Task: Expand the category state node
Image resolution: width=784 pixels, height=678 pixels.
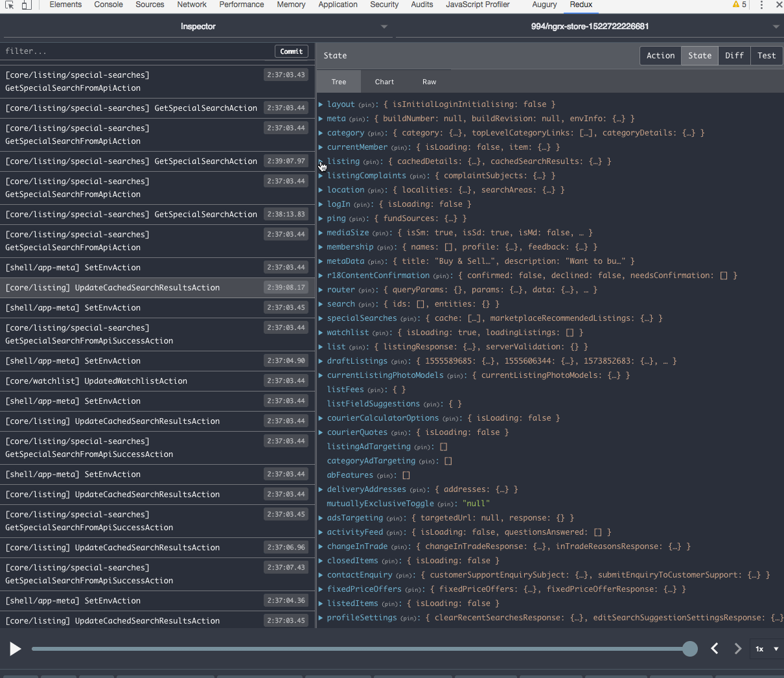Action: [321, 133]
